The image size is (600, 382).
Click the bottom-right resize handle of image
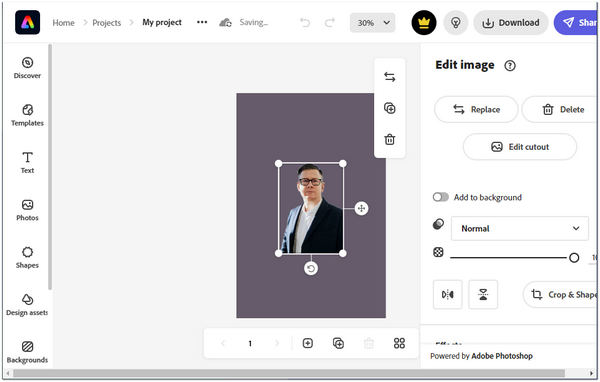pyautogui.click(x=343, y=253)
